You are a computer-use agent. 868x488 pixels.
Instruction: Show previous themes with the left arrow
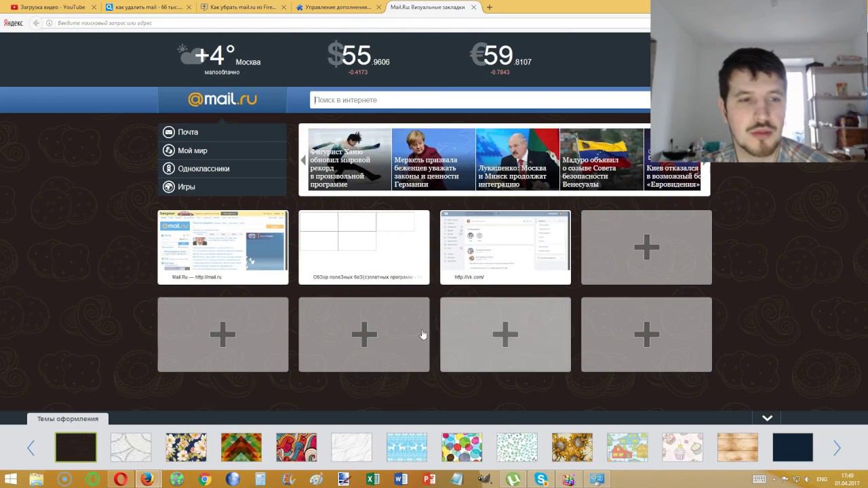click(31, 448)
